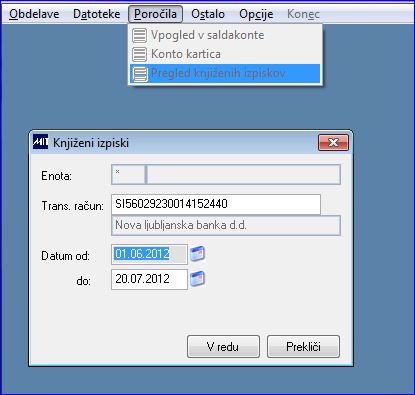This screenshot has width=415, height=395.
Task: Select Pregled knjiženih izpiskov entry
Action: [225, 73]
